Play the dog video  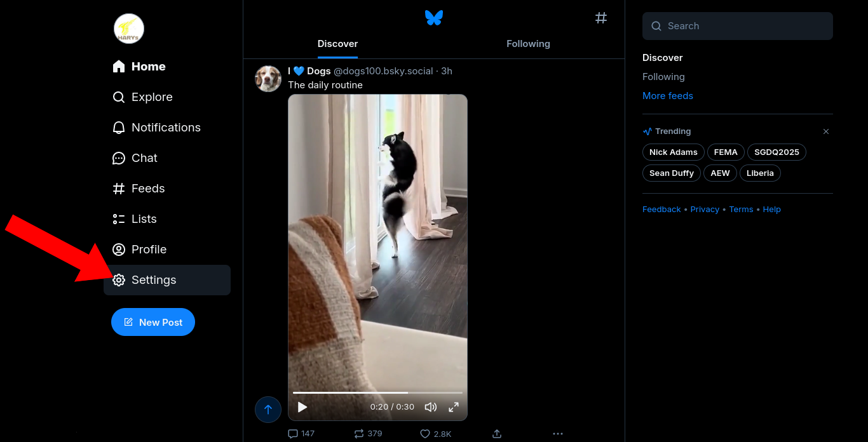click(302, 407)
